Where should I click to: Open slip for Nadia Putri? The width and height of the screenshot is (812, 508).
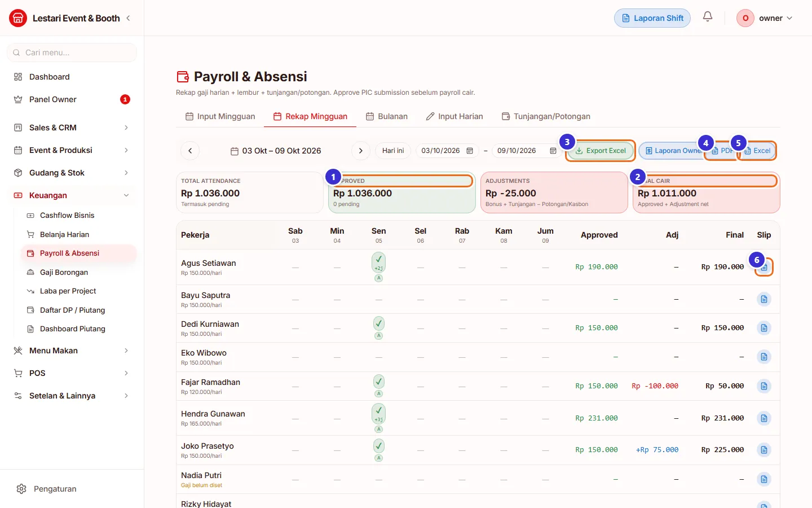click(x=764, y=479)
